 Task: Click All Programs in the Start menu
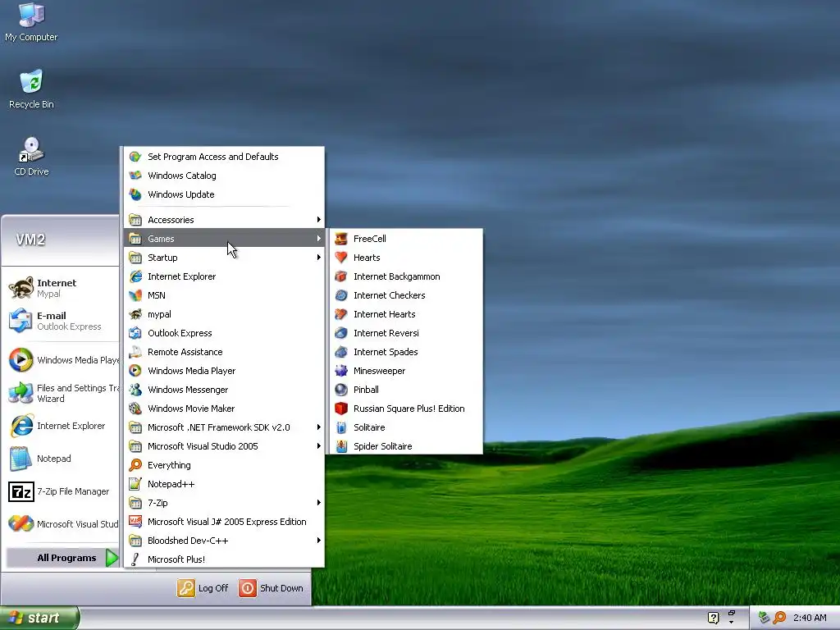[62, 558]
